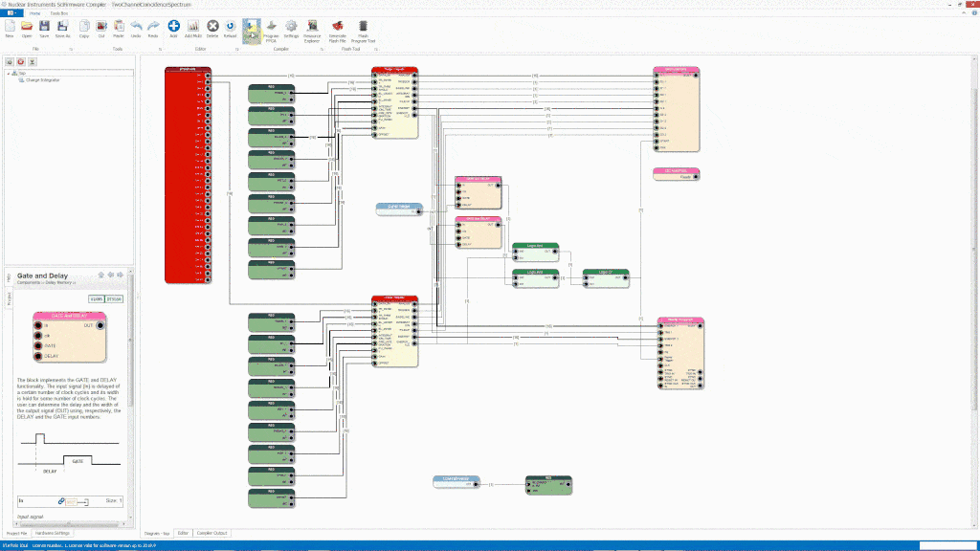Screen dimensions: 980x551
Task: Open the Compiler Output tab
Action: [x=212, y=534]
